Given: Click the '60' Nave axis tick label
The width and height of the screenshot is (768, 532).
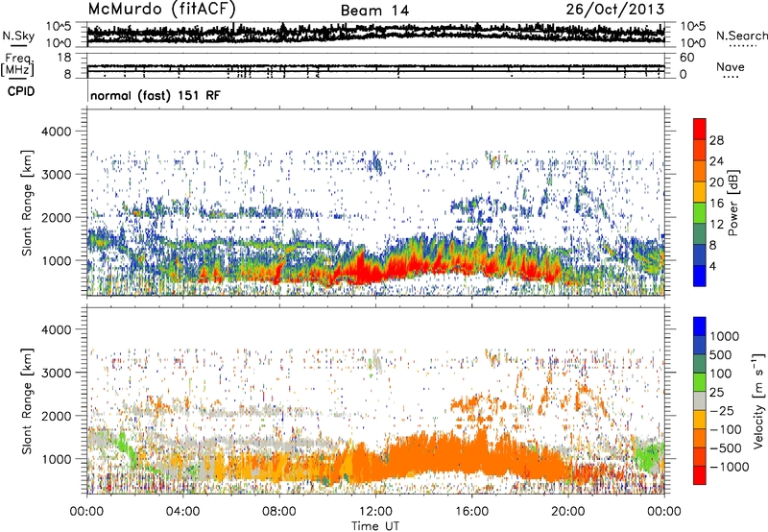Looking at the screenshot, I should pos(686,58).
